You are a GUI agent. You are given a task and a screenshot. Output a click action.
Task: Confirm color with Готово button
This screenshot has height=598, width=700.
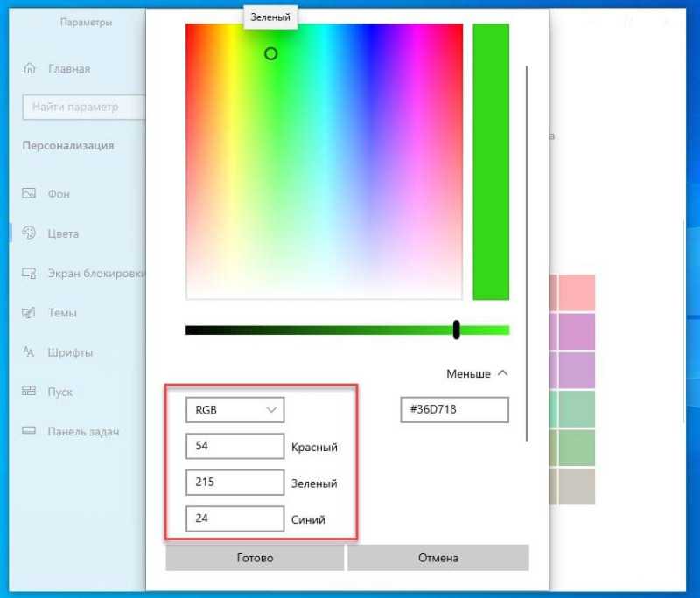(255, 558)
